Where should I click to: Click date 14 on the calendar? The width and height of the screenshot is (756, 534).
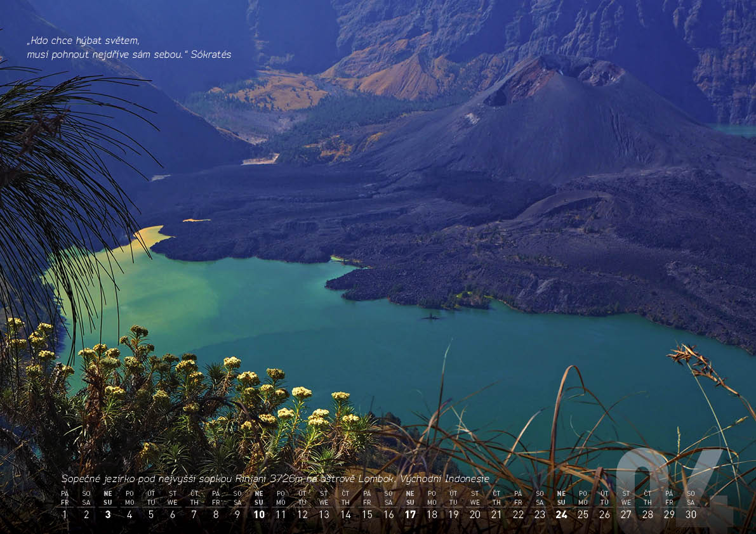pyautogui.click(x=345, y=515)
